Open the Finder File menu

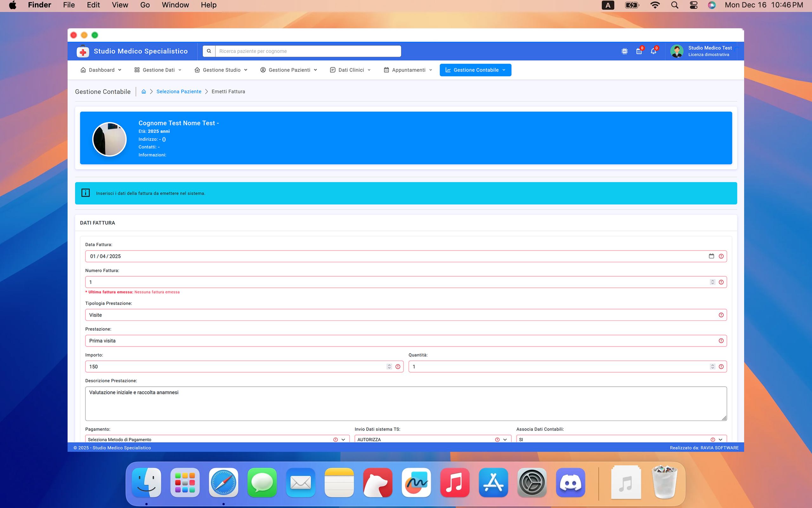click(69, 5)
